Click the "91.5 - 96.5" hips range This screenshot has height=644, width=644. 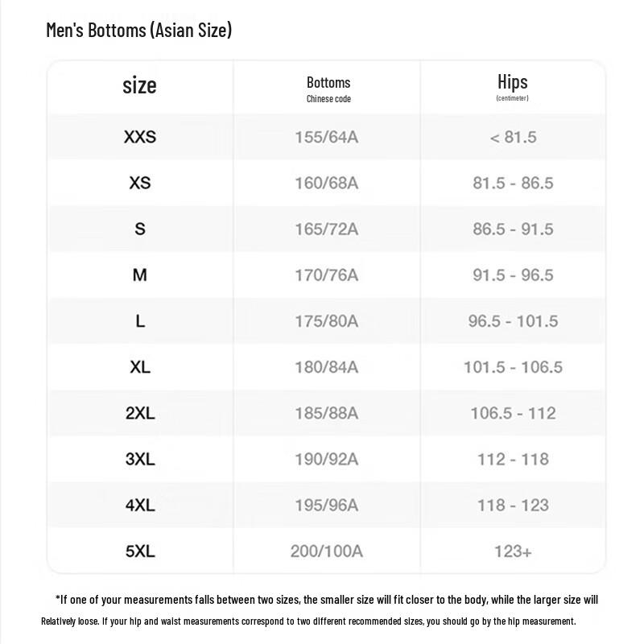click(513, 275)
